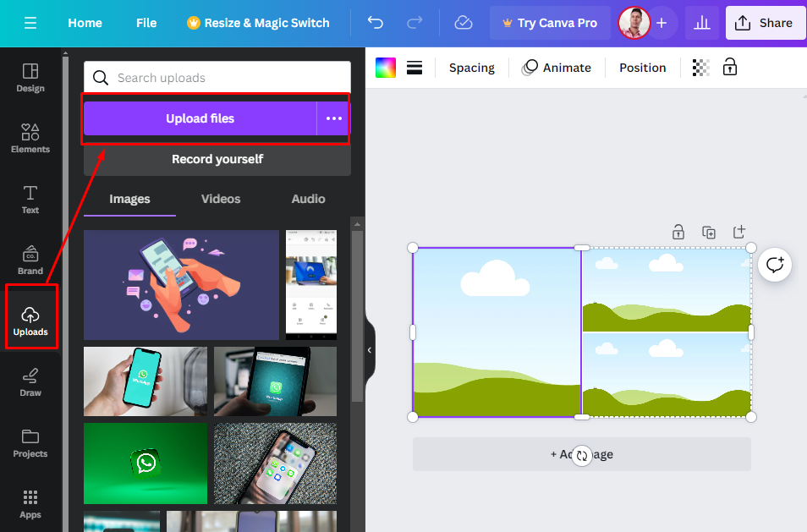Open the Animate panel
This screenshot has width=807, height=532.
pyautogui.click(x=557, y=68)
